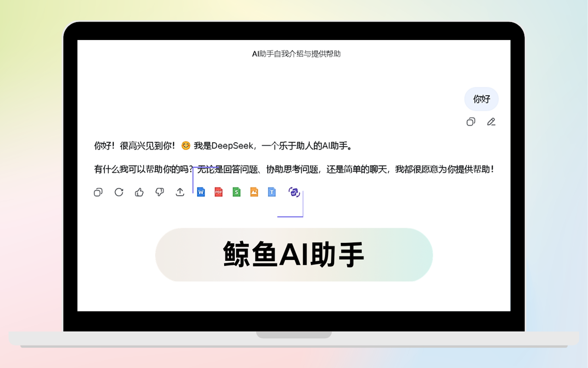Regenerate the AI response
The width and height of the screenshot is (588, 368).
pyautogui.click(x=119, y=192)
